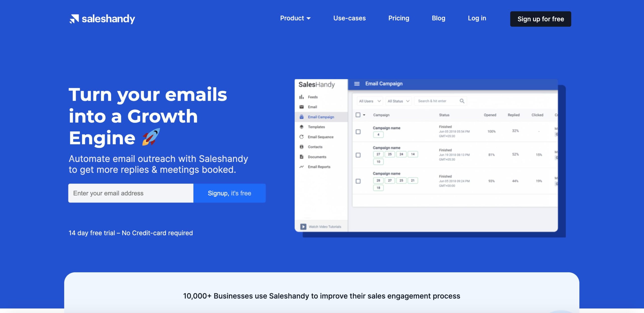The image size is (644, 313).
Task: Open the Use-cases menu item
Action: (349, 19)
